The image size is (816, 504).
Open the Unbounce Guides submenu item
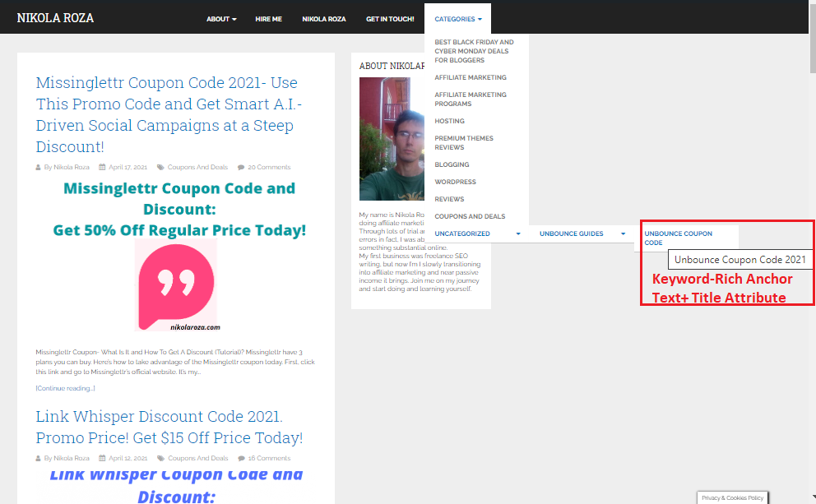(x=572, y=234)
